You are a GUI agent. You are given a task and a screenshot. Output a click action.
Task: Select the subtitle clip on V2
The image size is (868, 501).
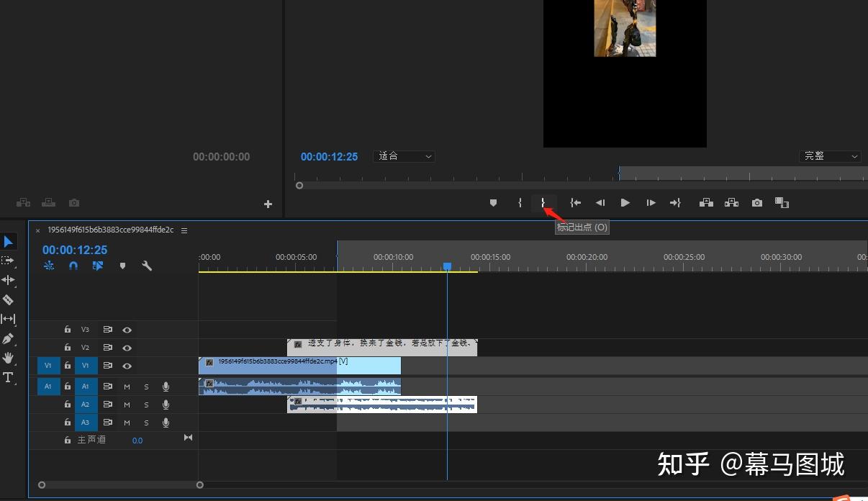click(382, 348)
